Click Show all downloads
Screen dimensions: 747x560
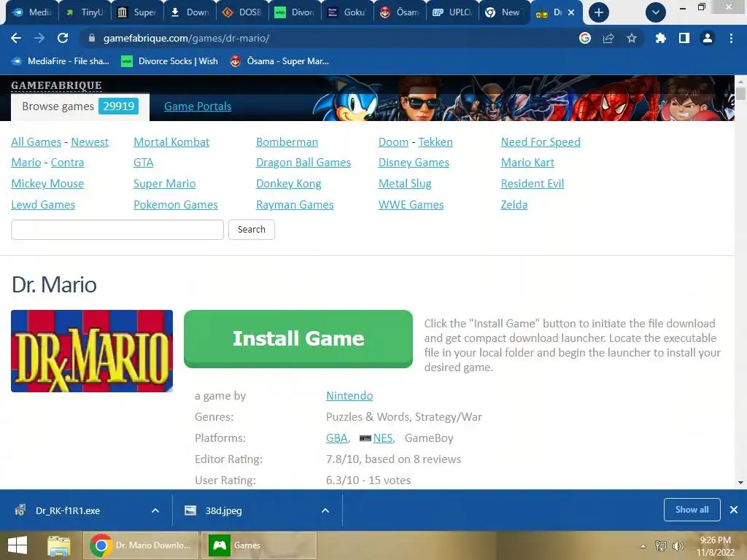pos(692,510)
